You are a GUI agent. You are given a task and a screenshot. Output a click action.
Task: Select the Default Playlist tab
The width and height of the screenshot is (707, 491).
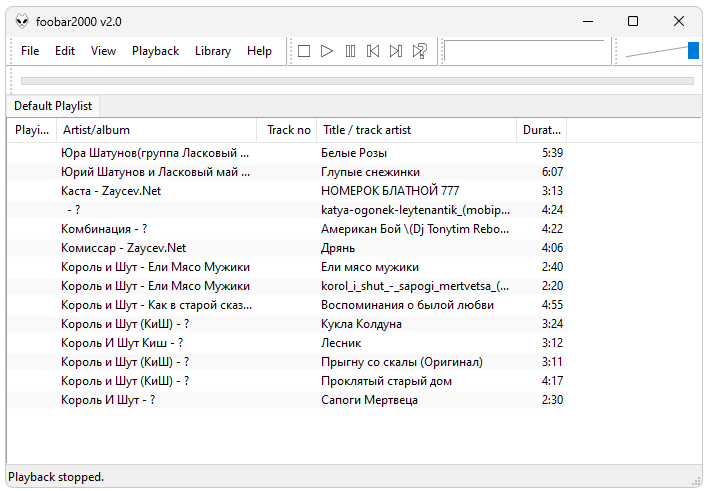[x=53, y=106]
